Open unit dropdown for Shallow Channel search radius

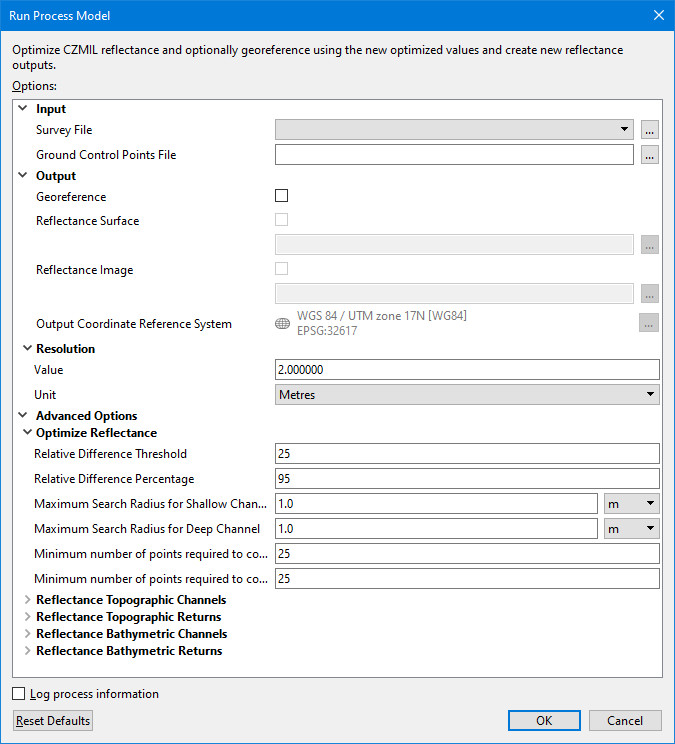tap(631, 504)
